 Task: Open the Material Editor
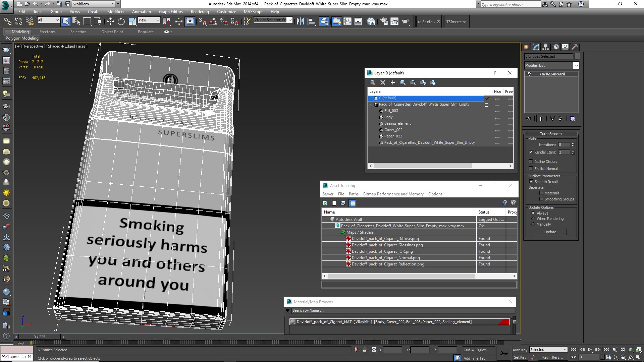click(371, 22)
